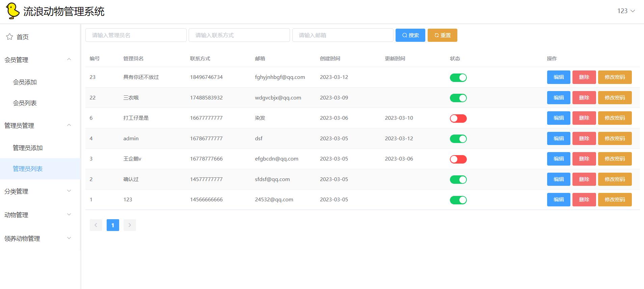644x289 pixels.
Task: Click the star icon beside 首页
Action: coord(9,36)
